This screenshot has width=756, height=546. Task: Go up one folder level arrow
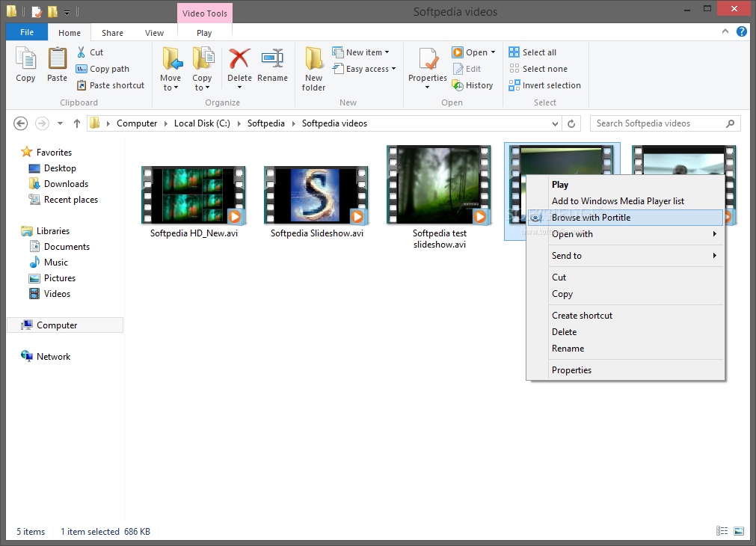click(77, 123)
